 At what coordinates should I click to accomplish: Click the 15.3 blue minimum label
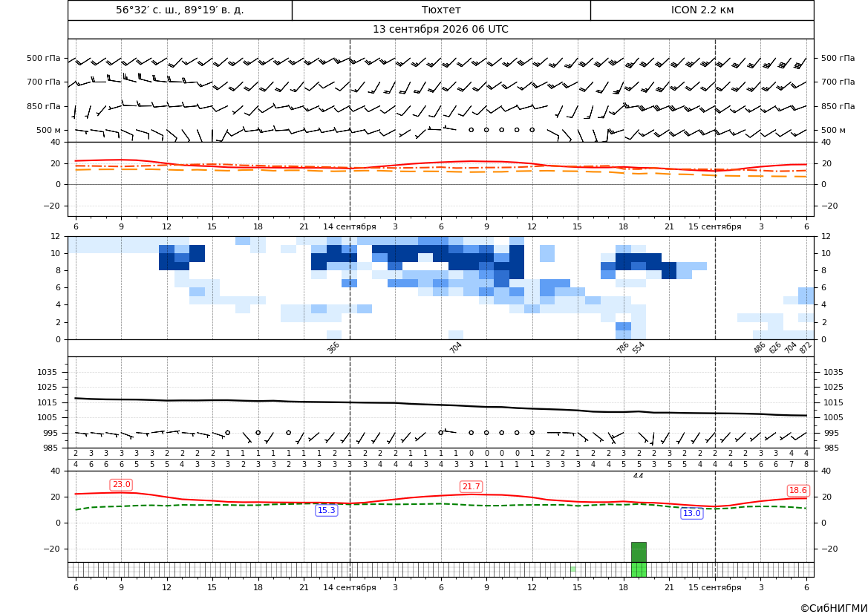pos(326,510)
